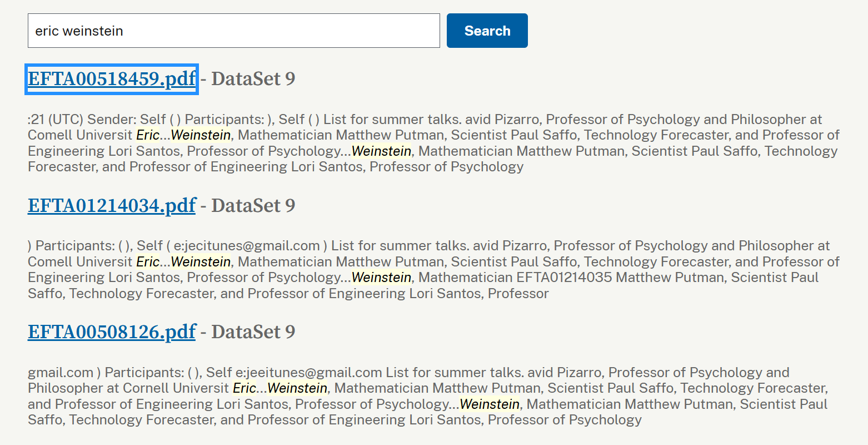Screen dimensions: 868x445
Task: Click highlighted "Eric" in the second result snippet
Action: (x=148, y=262)
